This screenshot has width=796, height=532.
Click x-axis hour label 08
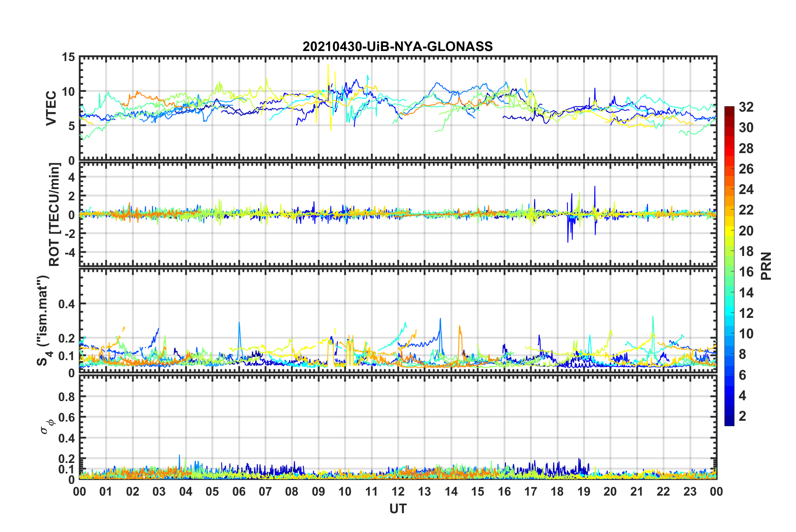(292, 491)
